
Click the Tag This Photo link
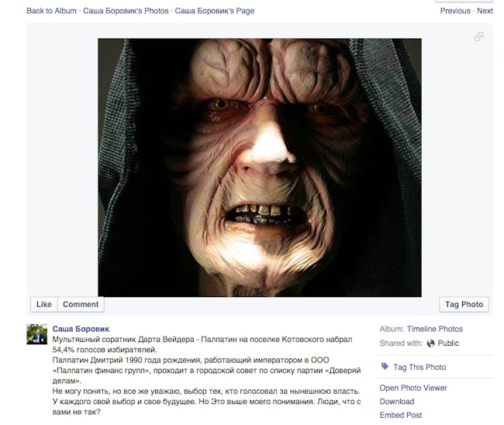click(419, 367)
